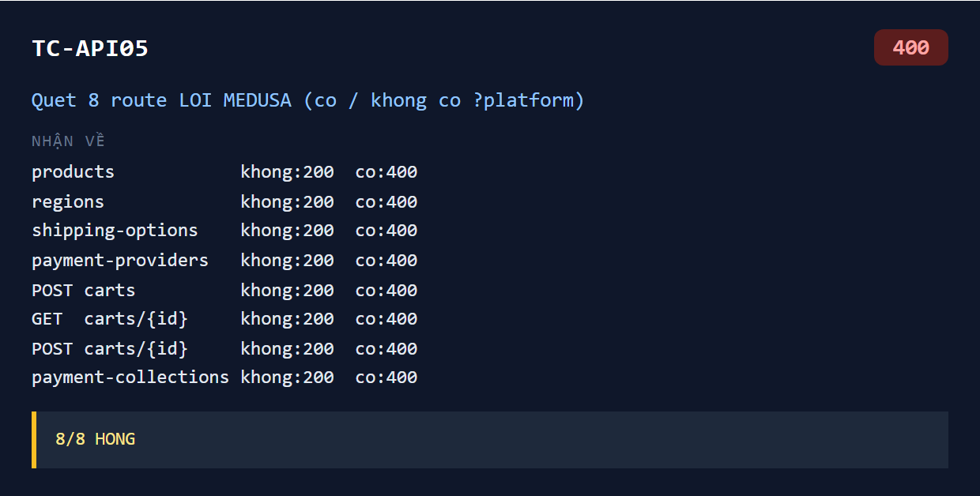The image size is (980, 496).
Task: Click the red 400 status badge
Action: click(910, 47)
